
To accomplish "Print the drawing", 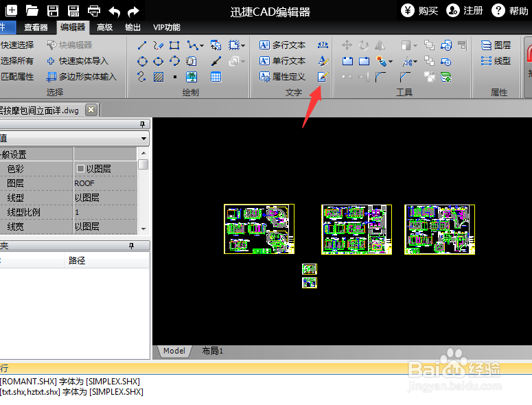I will pos(94,10).
